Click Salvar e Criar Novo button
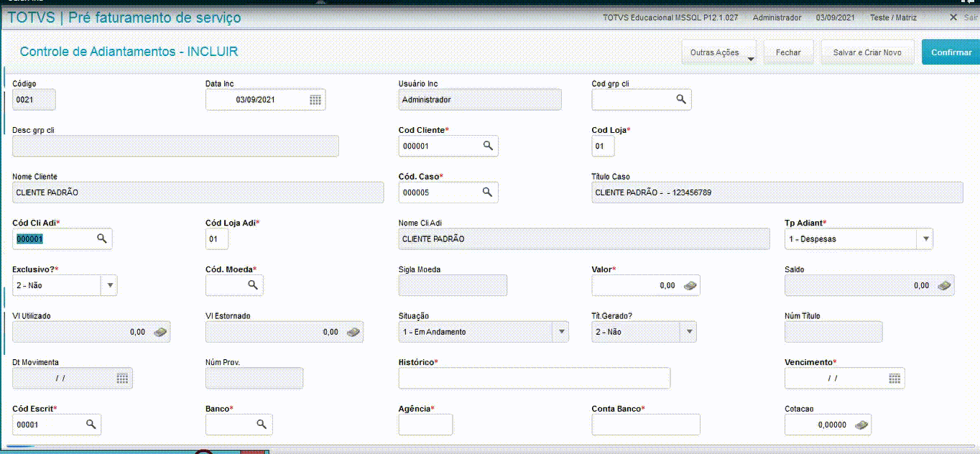 pyautogui.click(x=867, y=52)
